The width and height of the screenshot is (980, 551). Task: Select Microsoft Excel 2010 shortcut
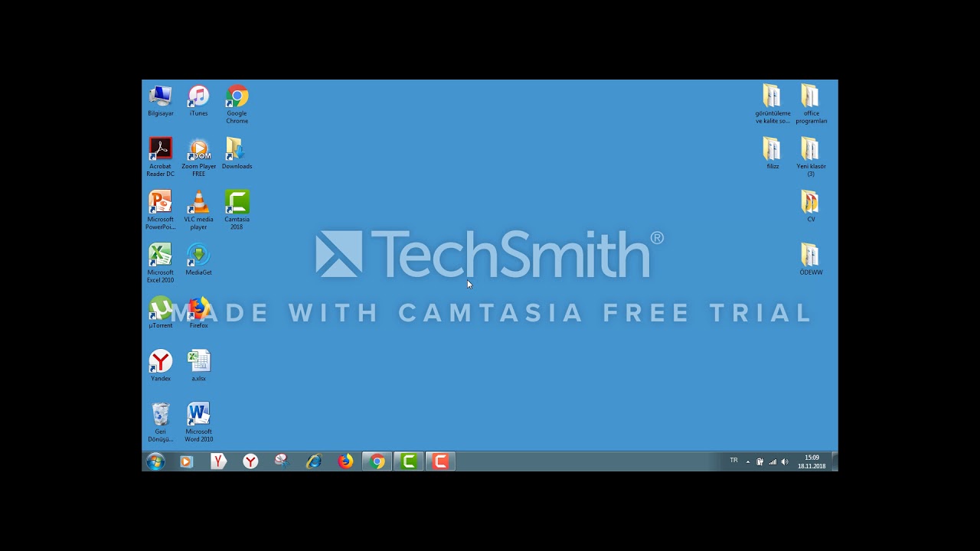(x=161, y=262)
